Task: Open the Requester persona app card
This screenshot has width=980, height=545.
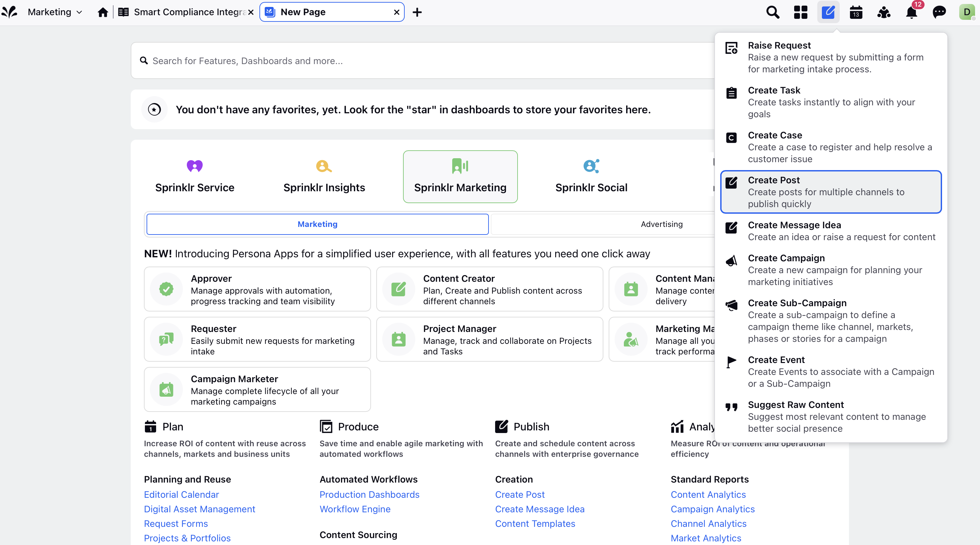Action: coord(257,340)
